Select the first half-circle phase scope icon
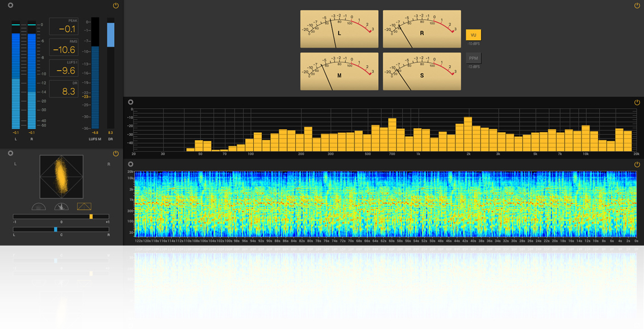This screenshot has height=329, width=644. 39,206
